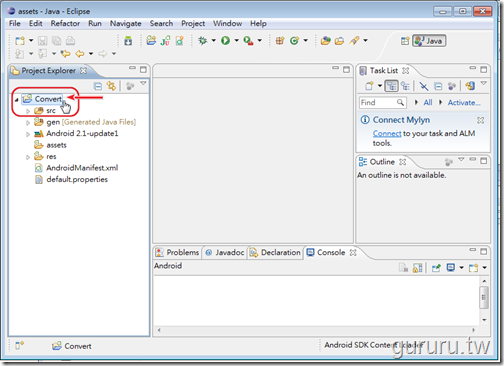Open the New Java Class dropdown arrow
Image resolution: width=504 pixels, height=366 pixels.
point(305,40)
